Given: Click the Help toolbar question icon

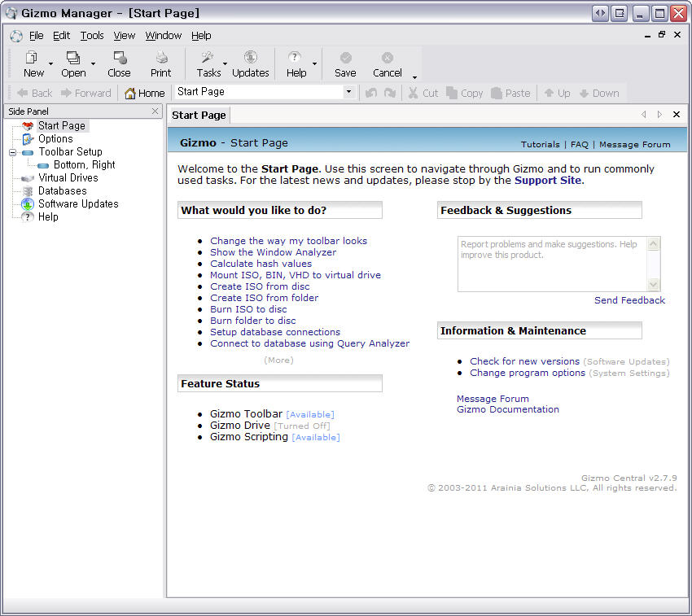Looking at the screenshot, I should 295,58.
